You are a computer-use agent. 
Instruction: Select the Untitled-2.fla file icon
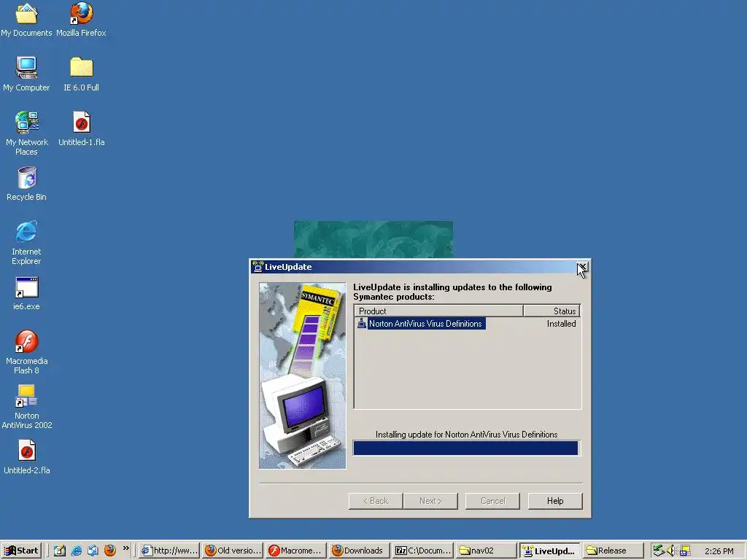27,457
